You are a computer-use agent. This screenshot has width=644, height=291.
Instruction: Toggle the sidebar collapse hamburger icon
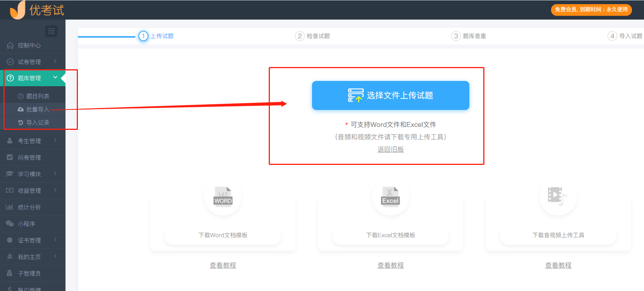[52, 31]
